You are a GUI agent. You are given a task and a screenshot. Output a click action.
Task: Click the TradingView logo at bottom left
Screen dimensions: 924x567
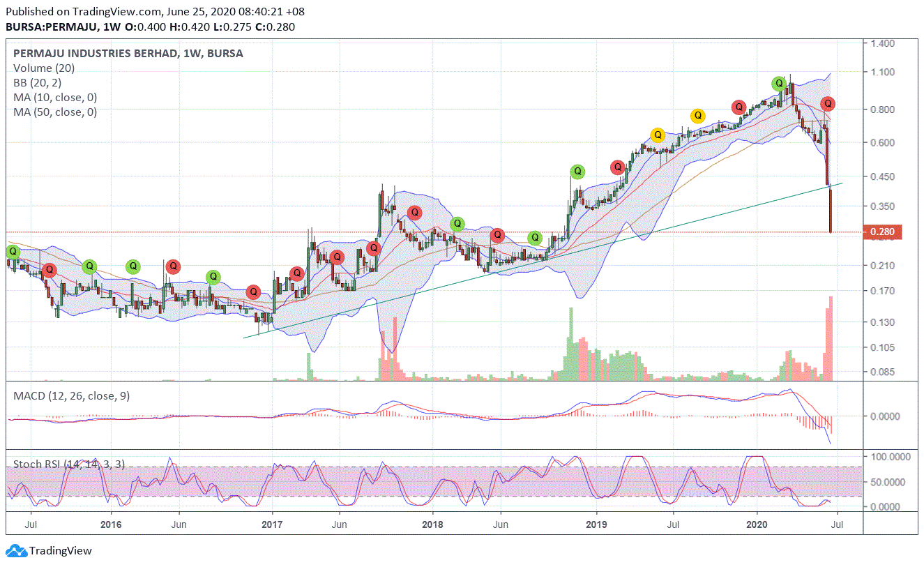pos(49,551)
